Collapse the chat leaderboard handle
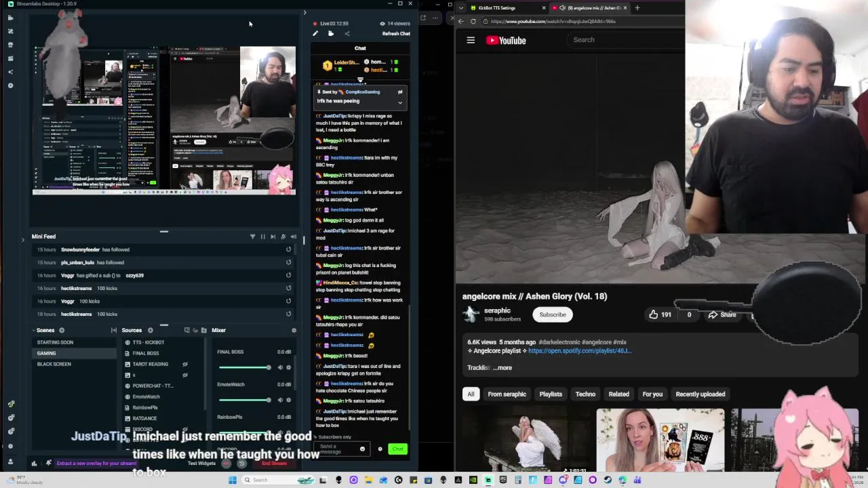 point(360,81)
